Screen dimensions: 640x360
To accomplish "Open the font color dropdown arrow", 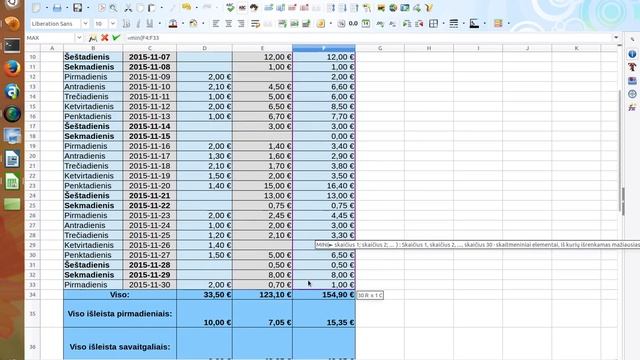I will click(x=182, y=24).
